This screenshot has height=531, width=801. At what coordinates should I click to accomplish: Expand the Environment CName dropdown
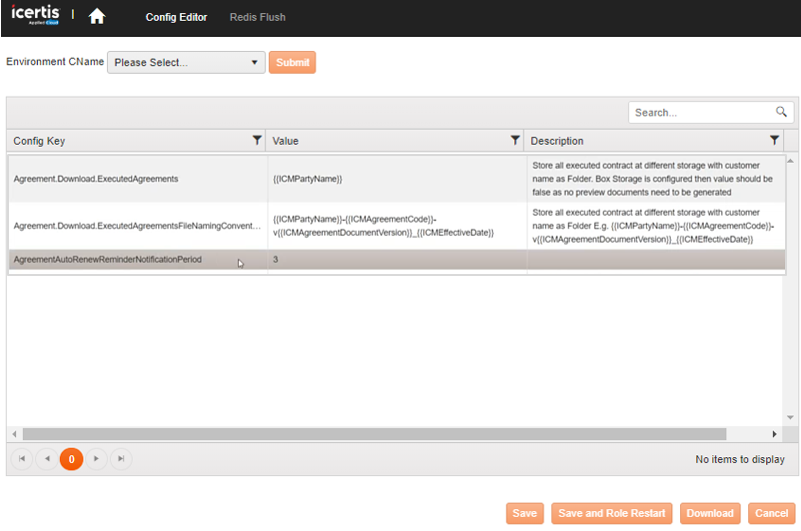tap(186, 63)
